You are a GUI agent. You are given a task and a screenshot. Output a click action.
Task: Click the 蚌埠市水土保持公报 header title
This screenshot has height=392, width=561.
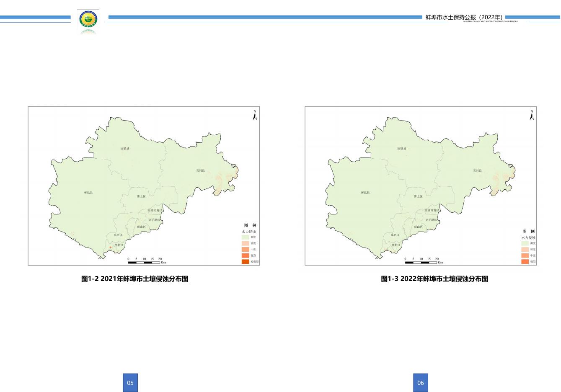coord(464,17)
